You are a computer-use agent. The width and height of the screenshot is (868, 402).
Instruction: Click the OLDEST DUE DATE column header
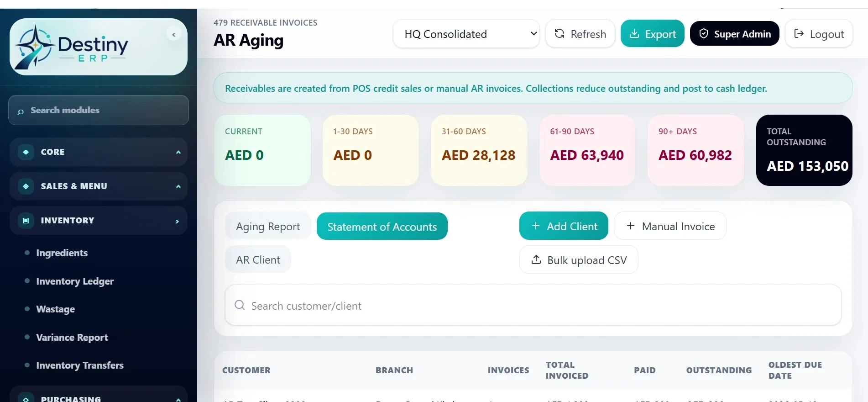(x=795, y=370)
